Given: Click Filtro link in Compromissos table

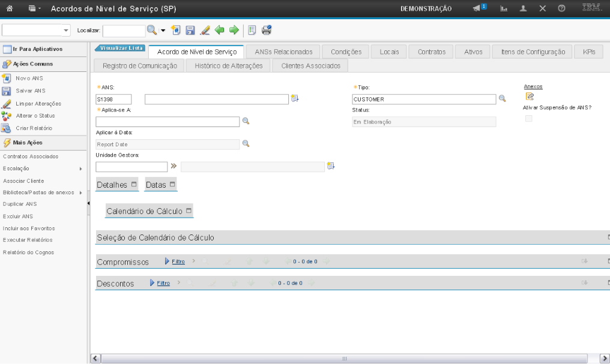Looking at the screenshot, I should [x=178, y=261].
